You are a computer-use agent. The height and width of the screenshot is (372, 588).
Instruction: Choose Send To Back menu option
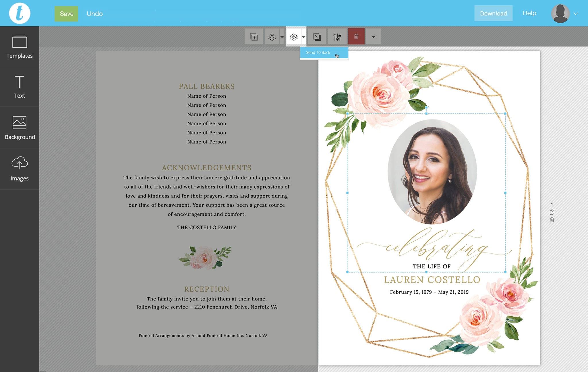[318, 53]
